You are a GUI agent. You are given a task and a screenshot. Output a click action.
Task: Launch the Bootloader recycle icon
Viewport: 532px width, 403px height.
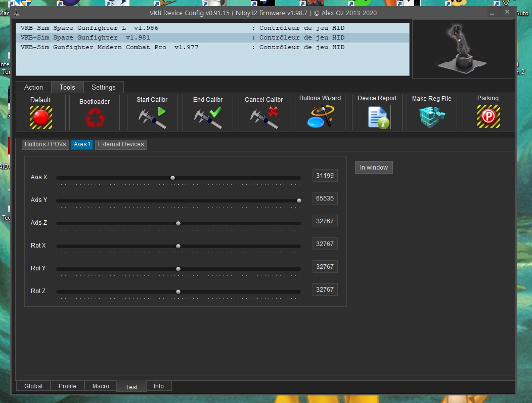pyautogui.click(x=95, y=117)
